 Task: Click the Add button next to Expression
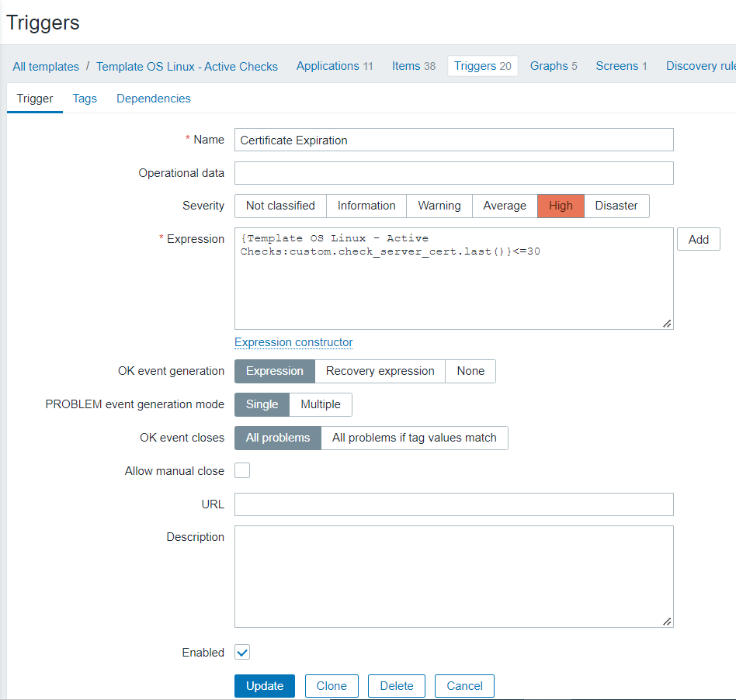698,239
